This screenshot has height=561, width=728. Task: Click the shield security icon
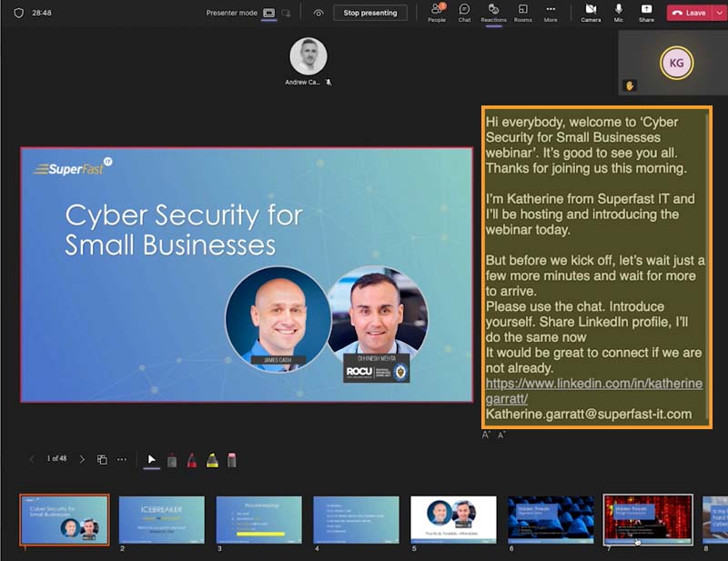point(18,13)
